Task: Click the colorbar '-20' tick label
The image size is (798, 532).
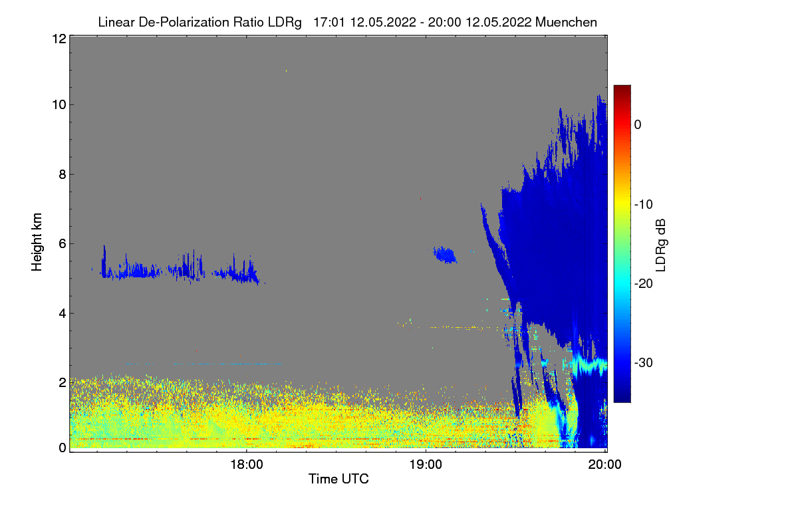Action: tap(642, 283)
